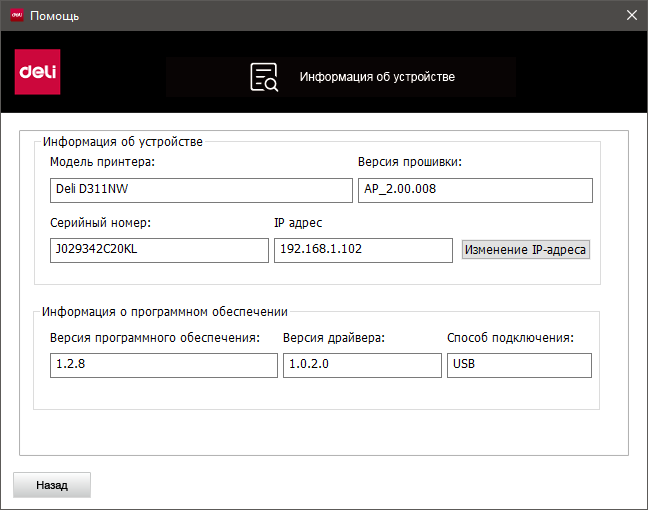Click the Версия программного обеспечения label
Viewport: 648px width, 510px height.
coord(155,338)
